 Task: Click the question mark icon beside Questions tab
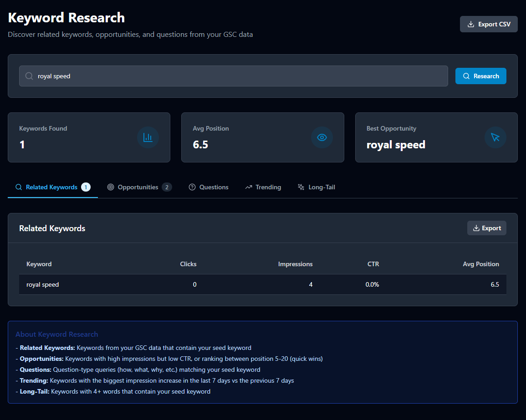tap(192, 187)
